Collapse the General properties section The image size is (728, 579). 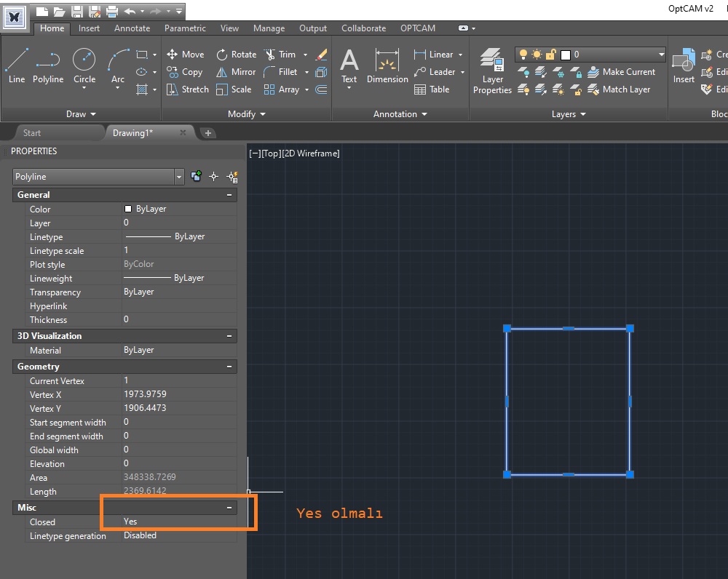click(x=229, y=195)
